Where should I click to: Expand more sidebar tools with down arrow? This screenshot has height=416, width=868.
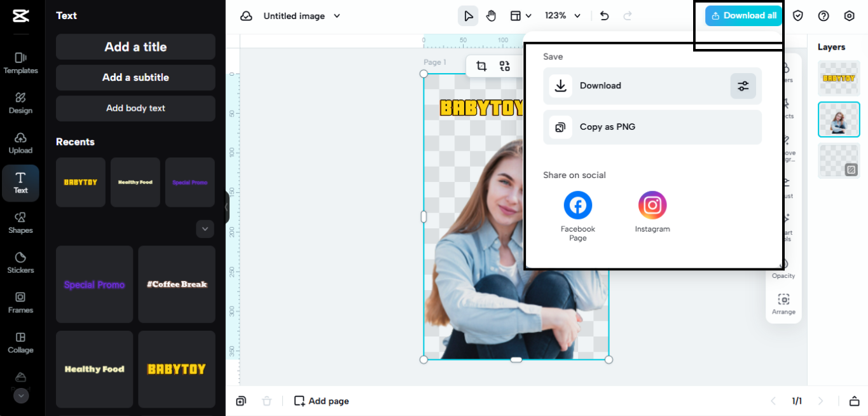click(x=21, y=396)
